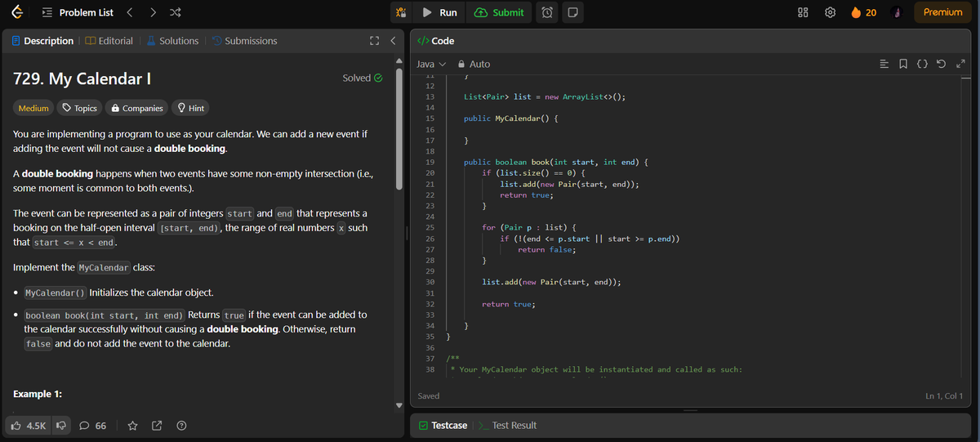Start the timer alarm clock icon
Screen dimensions: 980x442
(x=547, y=12)
